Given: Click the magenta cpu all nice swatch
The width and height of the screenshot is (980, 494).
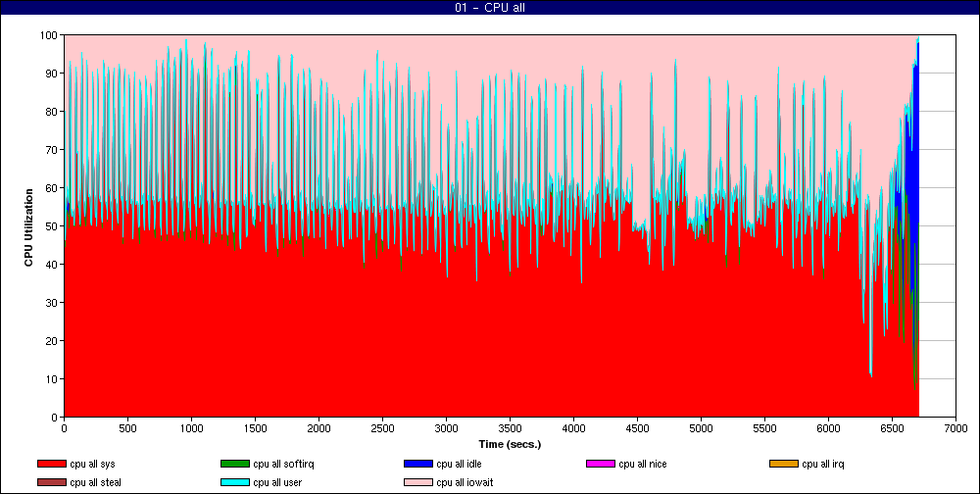Looking at the screenshot, I should click(600, 464).
